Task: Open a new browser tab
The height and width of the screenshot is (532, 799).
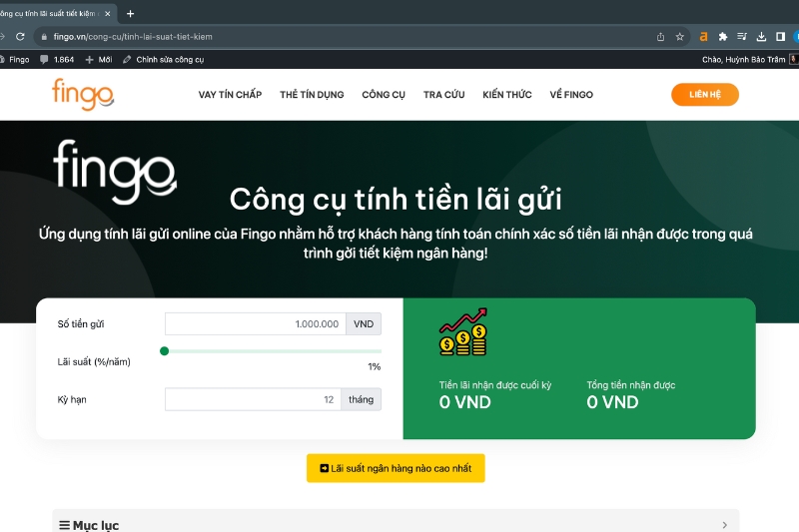Action: [x=130, y=14]
